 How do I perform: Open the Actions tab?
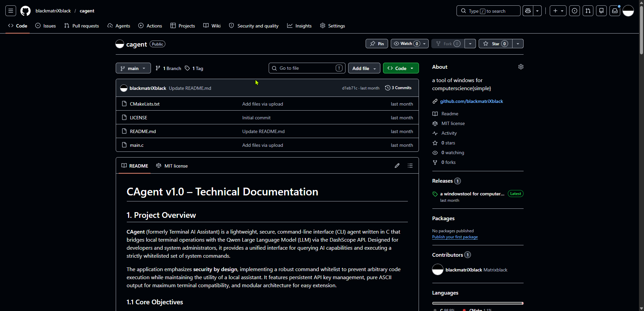[x=150, y=26]
